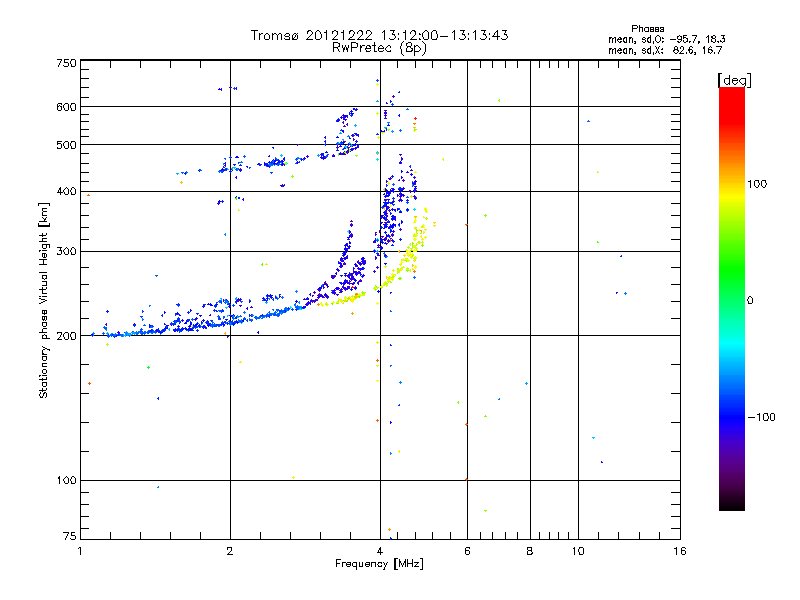Click the y-axis tick label '400'

[x=66, y=192]
